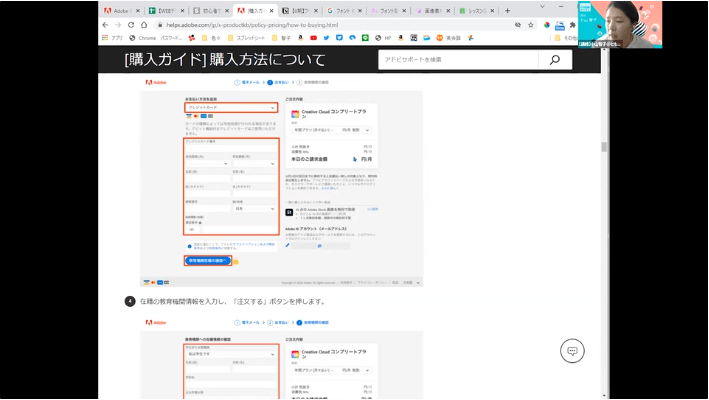
Task: Open the 日本 country dropdown
Action: (253, 209)
